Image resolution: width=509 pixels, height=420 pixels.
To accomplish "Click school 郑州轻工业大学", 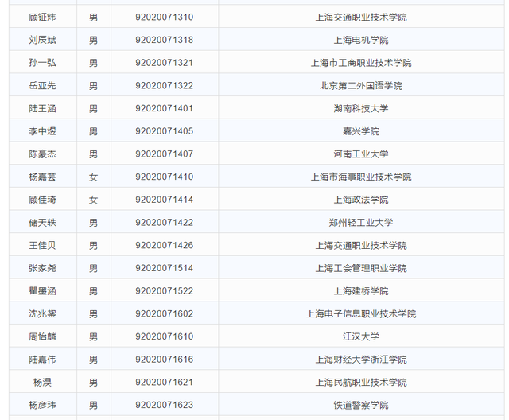I will tap(361, 223).
